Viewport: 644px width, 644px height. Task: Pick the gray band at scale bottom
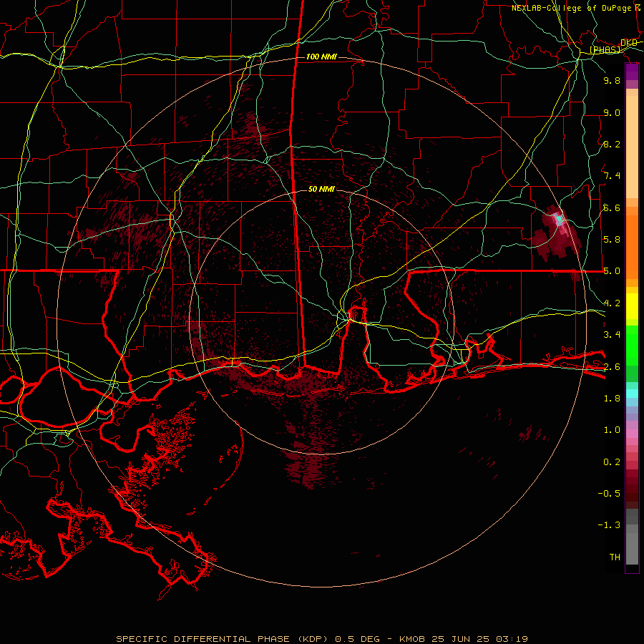(632, 537)
